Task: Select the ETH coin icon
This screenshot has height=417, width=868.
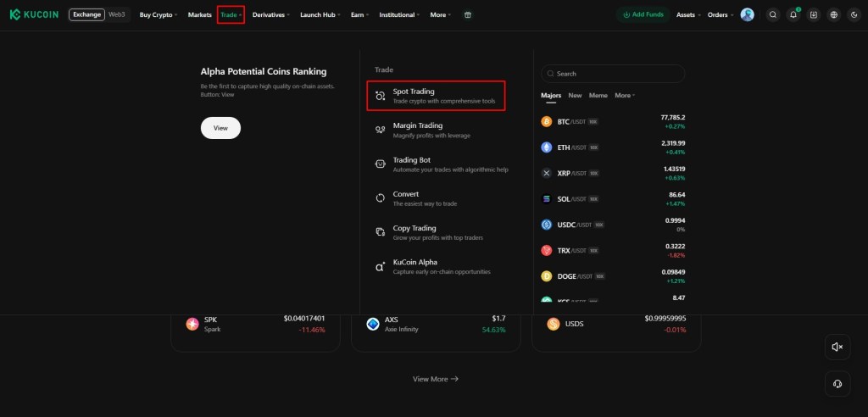Action: click(547, 147)
